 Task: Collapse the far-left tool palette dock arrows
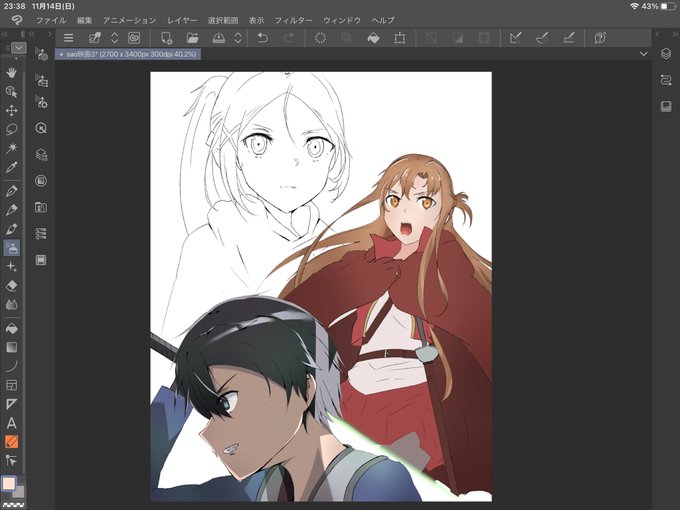point(5,34)
